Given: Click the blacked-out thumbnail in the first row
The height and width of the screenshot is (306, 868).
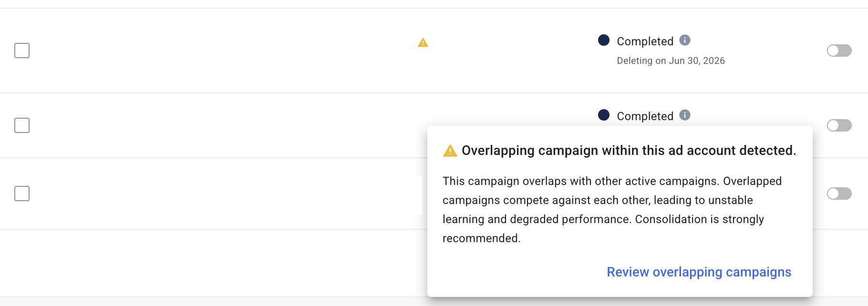Looking at the screenshot, I should (x=523, y=51).
